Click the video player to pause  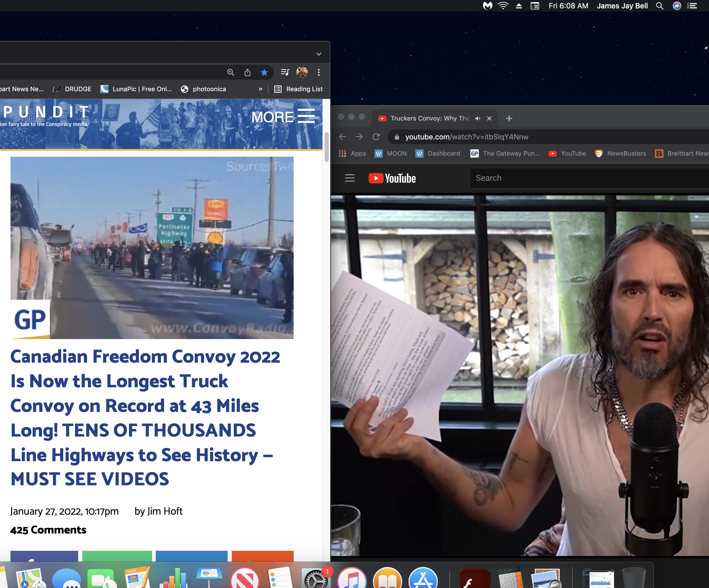coord(520,375)
